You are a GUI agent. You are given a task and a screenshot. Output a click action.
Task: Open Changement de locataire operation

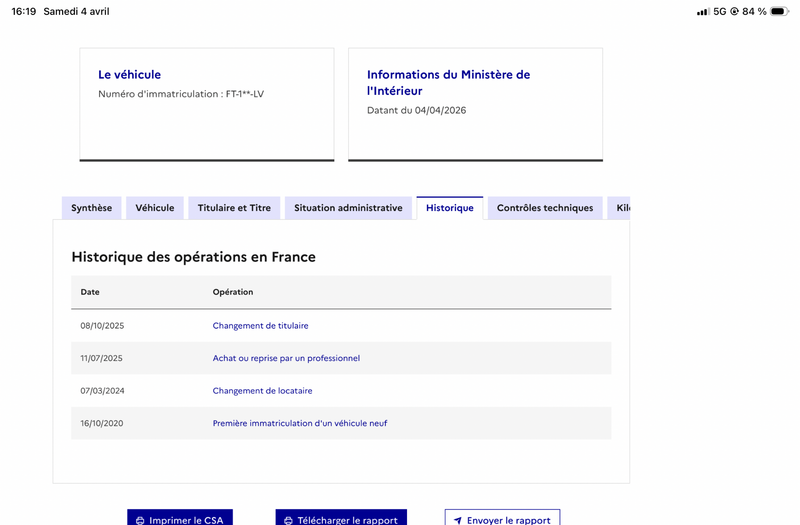[x=262, y=391]
